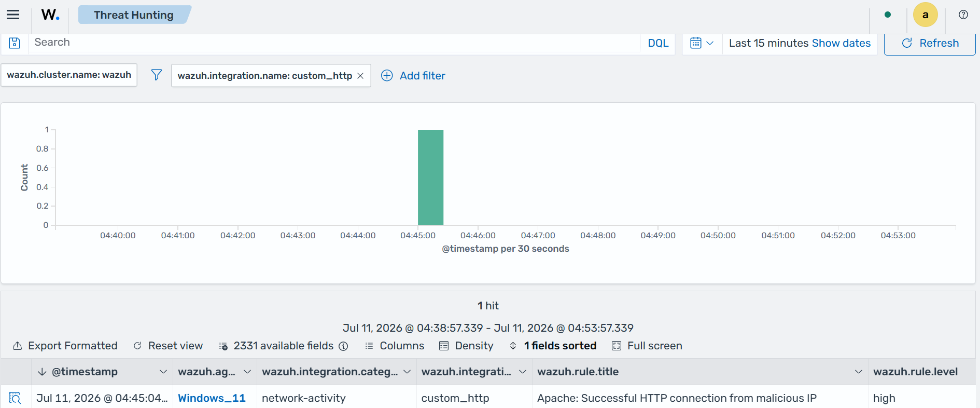Open the help question mark icon

click(x=963, y=15)
